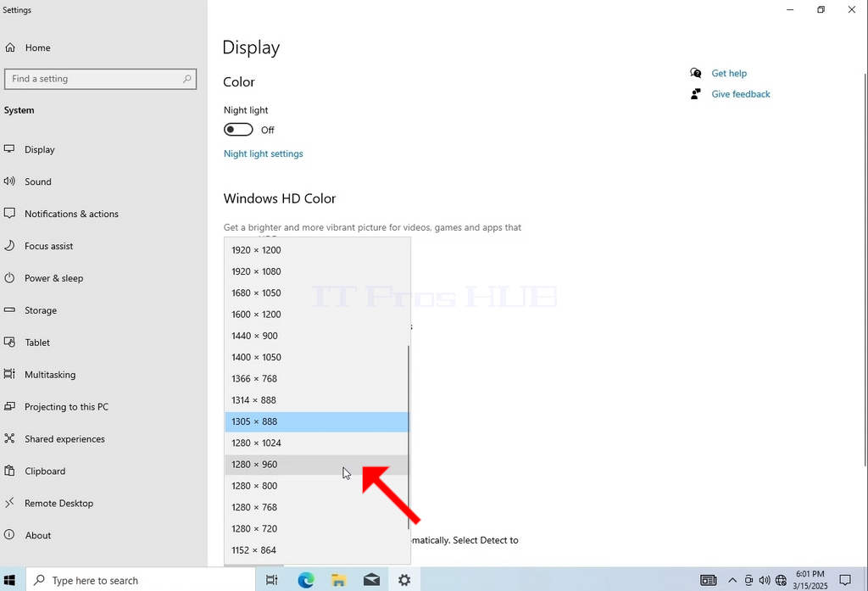The image size is (868, 591).
Task: Open Storage settings
Action: click(41, 310)
